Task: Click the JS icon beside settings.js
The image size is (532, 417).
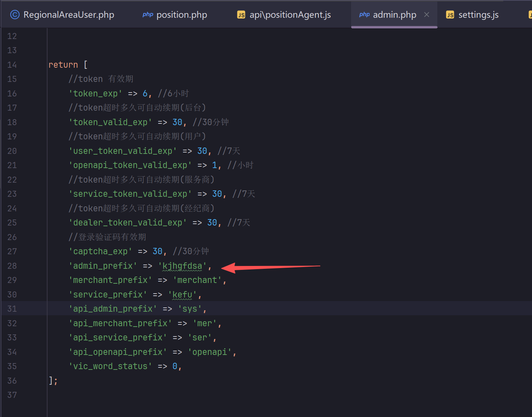Action: 450,15
